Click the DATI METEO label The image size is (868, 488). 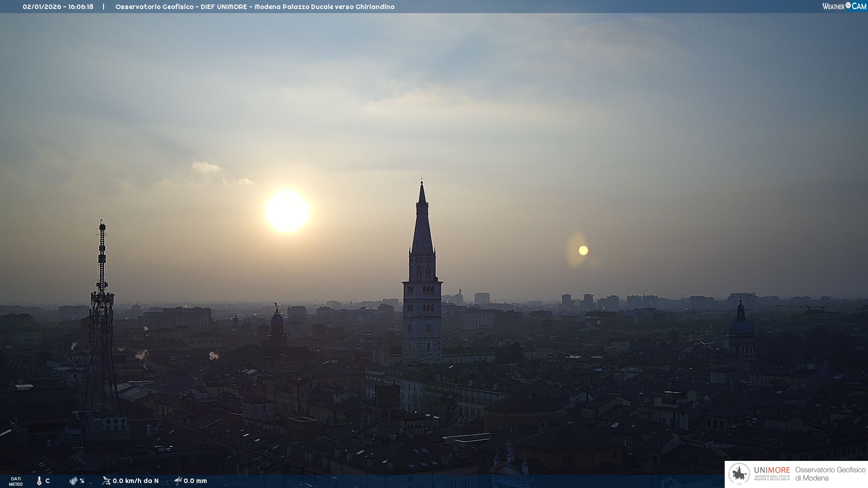(x=16, y=481)
